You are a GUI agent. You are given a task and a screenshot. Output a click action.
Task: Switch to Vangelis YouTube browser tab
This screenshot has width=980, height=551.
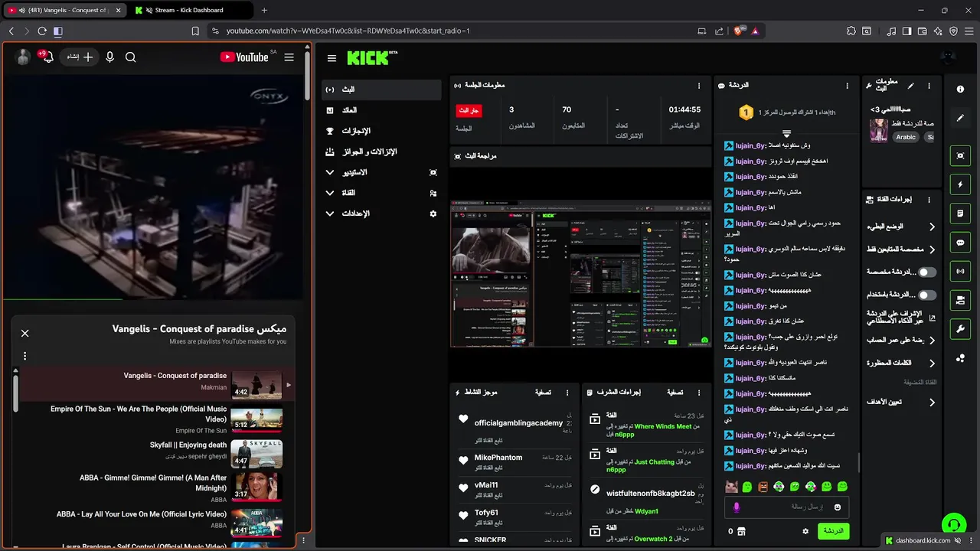pyautogui.click(x=64, y=10)
